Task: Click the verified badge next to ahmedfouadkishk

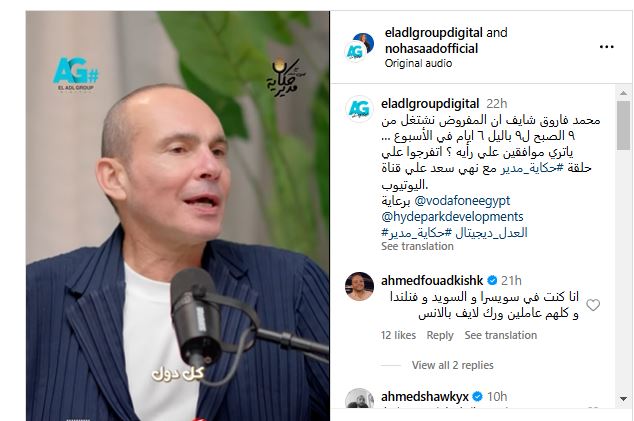Action: 492,280
